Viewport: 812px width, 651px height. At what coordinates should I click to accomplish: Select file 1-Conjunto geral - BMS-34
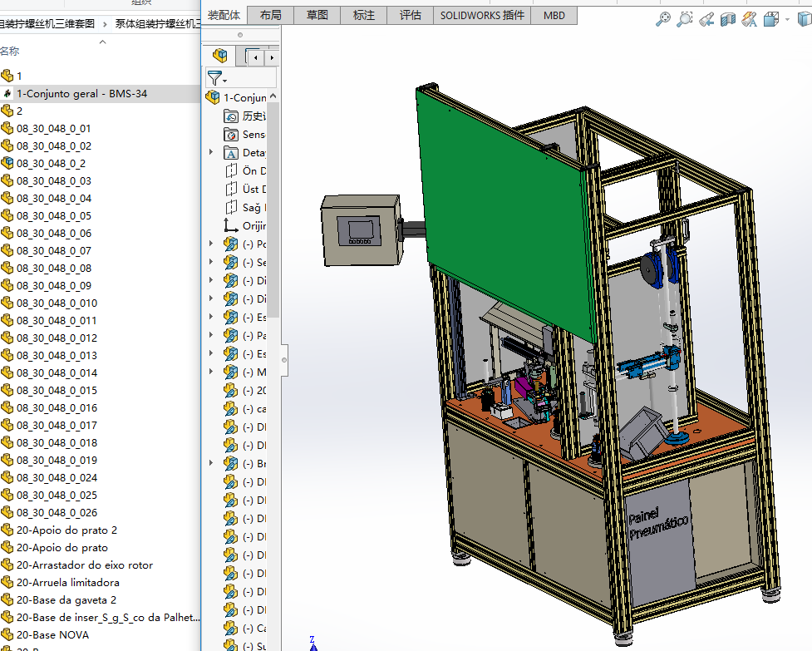pos(81,94)
